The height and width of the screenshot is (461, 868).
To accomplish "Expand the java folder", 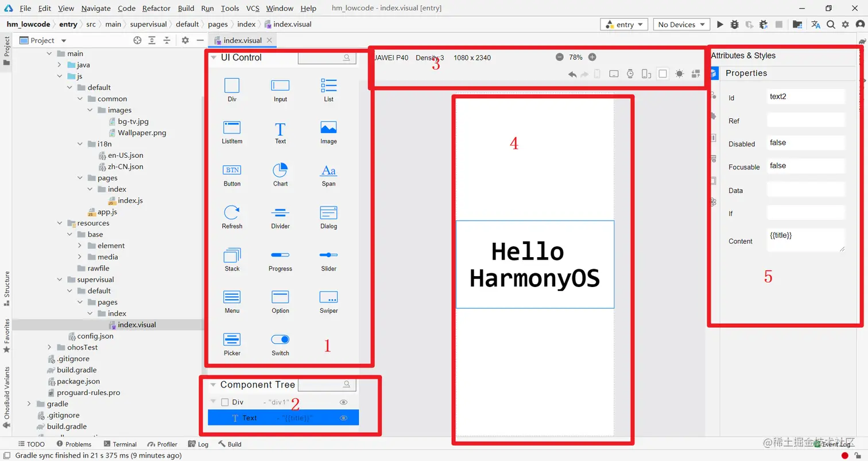I will (x=59, y=65).
